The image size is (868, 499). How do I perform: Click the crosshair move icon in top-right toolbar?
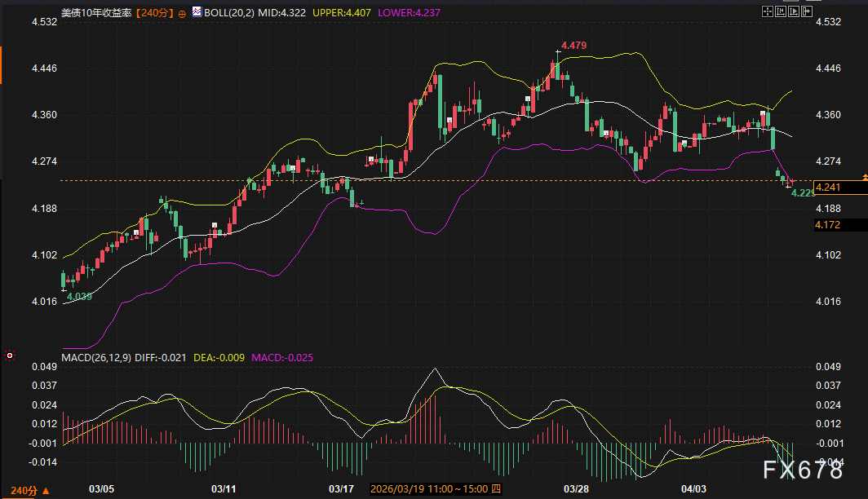click(767, 11)
